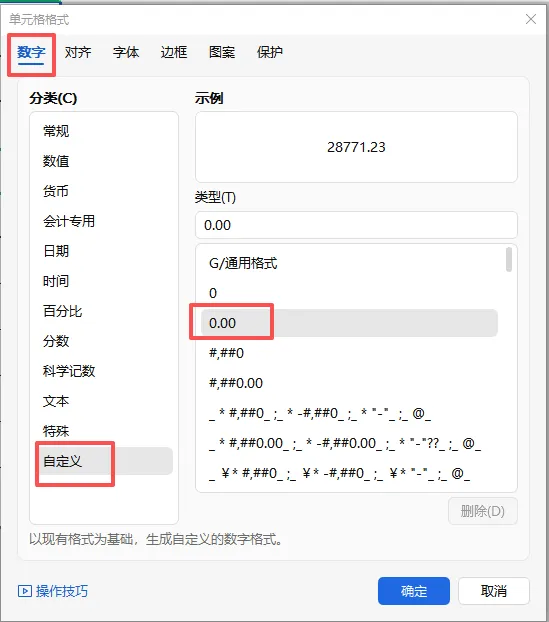Pick the 分数 category
The width and height of the screenshot is (549, 622).
[104, 341]
